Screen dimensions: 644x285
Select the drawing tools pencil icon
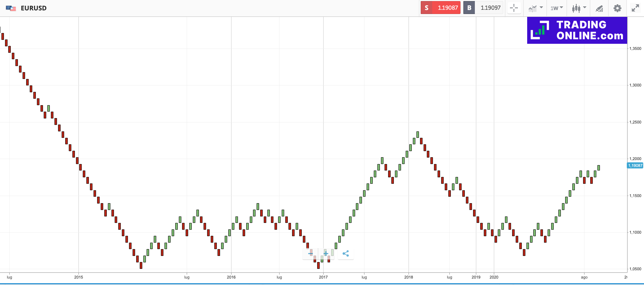[x=599, y=8]
